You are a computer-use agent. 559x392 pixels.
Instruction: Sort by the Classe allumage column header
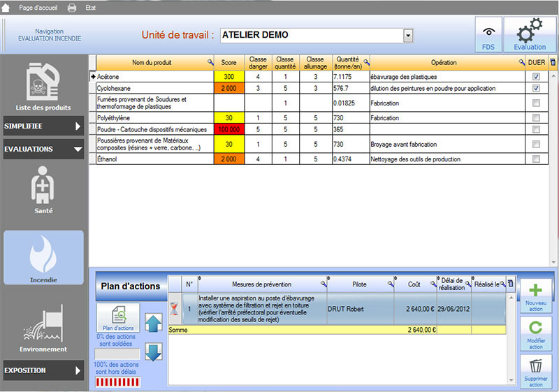click(x=316, y=62)
